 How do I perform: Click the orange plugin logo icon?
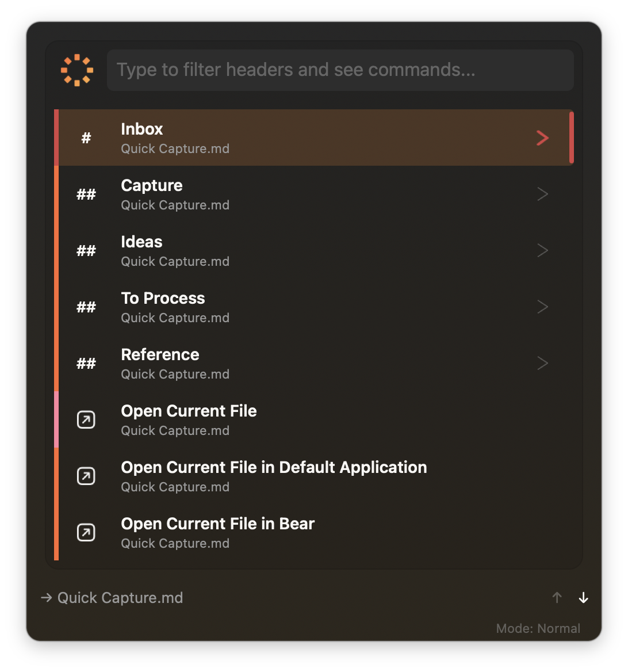click(x=76, y=70)
